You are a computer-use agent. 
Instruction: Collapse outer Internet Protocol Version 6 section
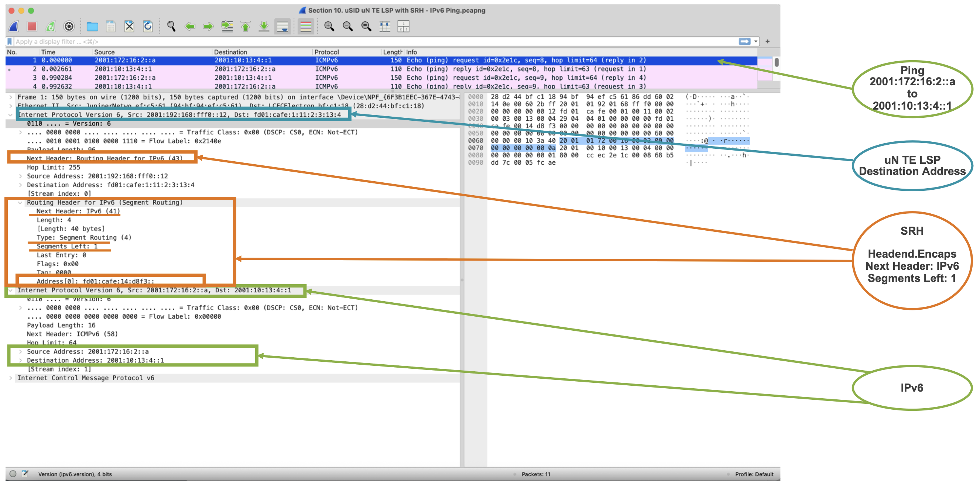pos(10,115)
